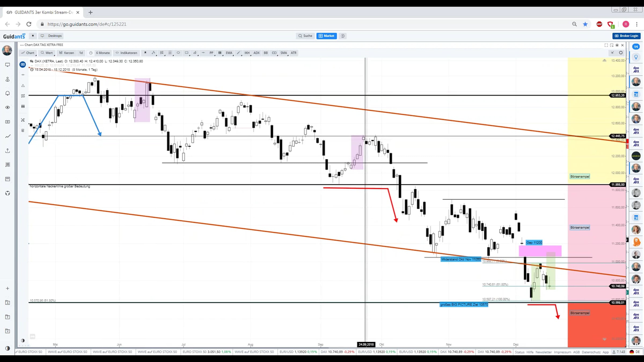
Task: Toggle the BB Bollinger Bands indicator
Action: click(x=266, y=53)
